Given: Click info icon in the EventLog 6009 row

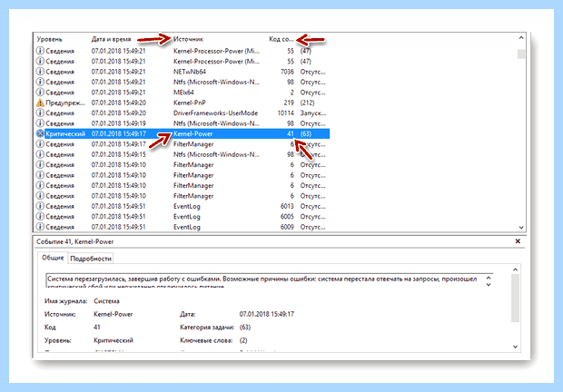Looking at the screenshot, I should (40, 227).
